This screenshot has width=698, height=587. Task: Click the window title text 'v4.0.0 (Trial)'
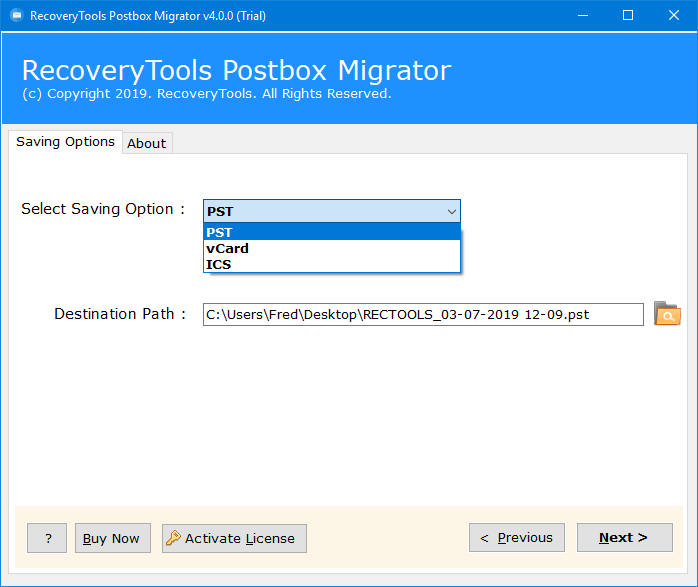click(x=234, y=16)
